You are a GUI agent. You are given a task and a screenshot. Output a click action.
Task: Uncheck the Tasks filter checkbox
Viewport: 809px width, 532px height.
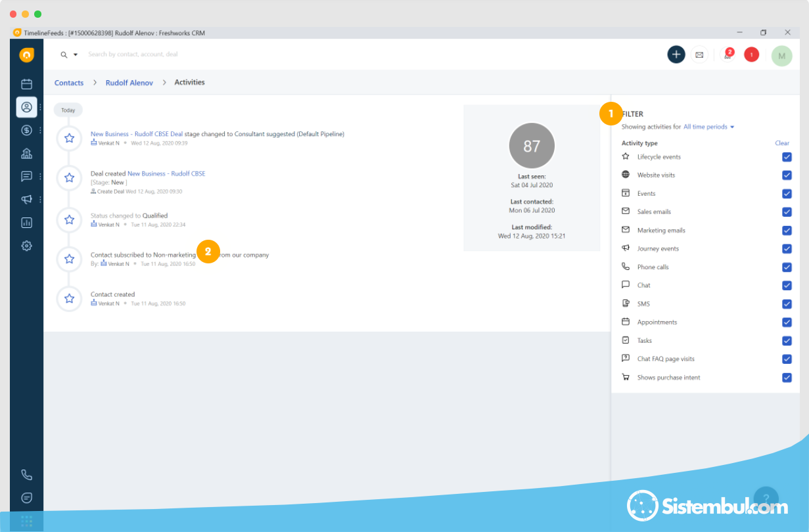[787, 341]
